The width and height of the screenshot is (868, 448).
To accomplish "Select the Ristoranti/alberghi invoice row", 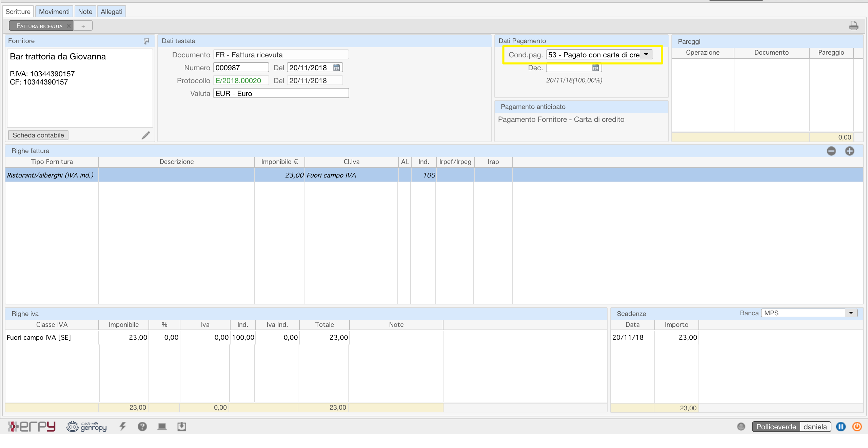I will [x=434, y=175].
